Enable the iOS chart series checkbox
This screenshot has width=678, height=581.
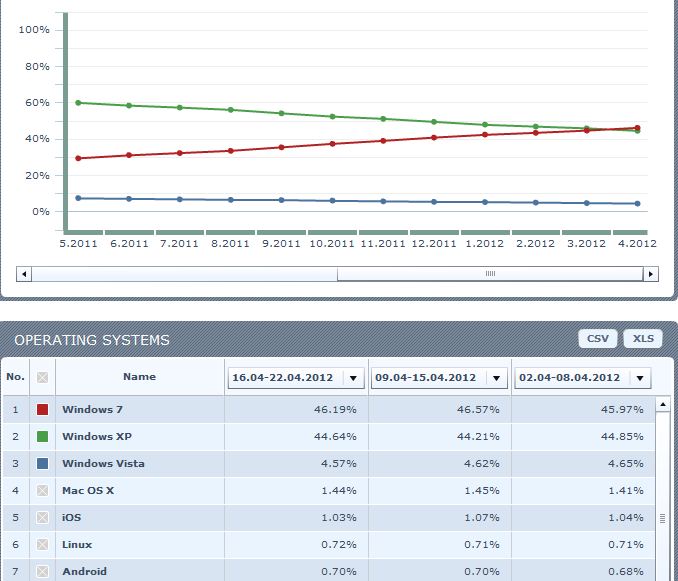click(42, 518)
